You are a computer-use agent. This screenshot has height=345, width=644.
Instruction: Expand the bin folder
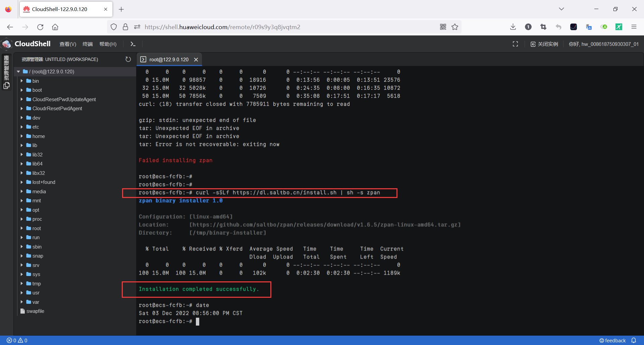(x=21, y=81)
